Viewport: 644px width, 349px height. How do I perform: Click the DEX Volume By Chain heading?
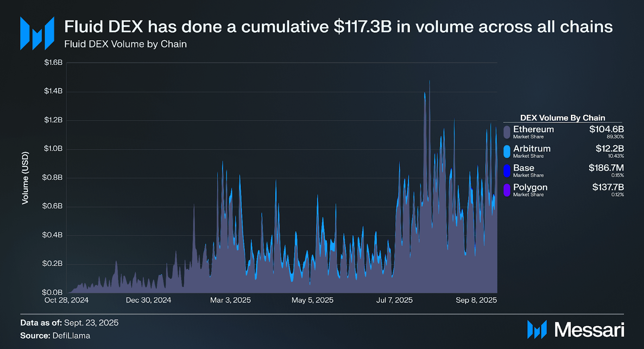562,118
